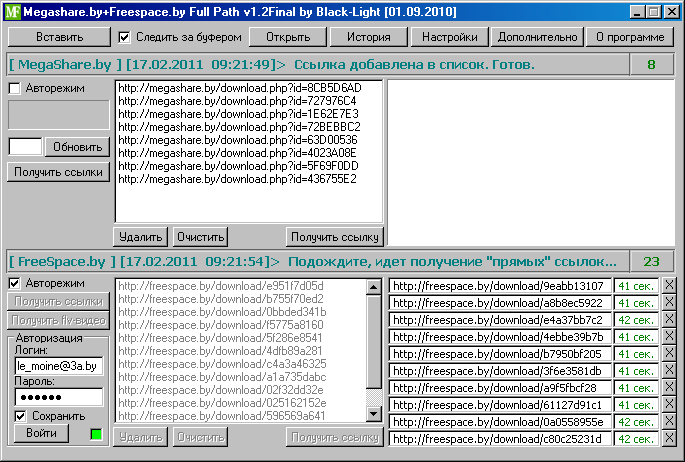This screenshot has height=462, width=685.
Task: Toggle the Сохранить login checkbox
Action: tap(21, 416)
